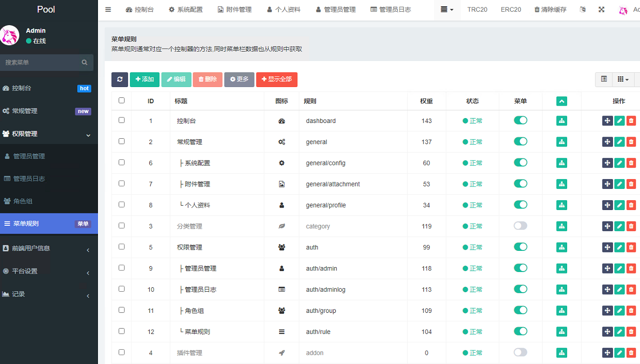Click the refresh icon button above the table
Screen dimensions: 640x364
[x=120, y=79]
